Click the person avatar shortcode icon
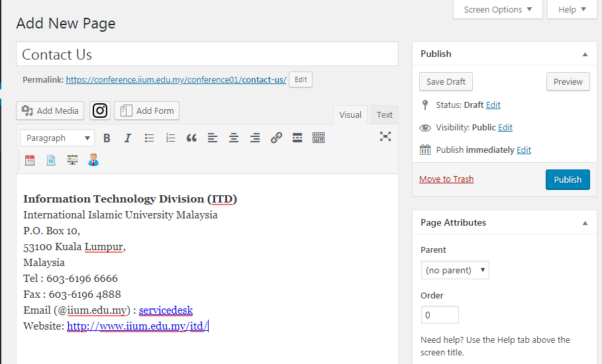Viewport: 602px width, 364px height. pos(93,160)
